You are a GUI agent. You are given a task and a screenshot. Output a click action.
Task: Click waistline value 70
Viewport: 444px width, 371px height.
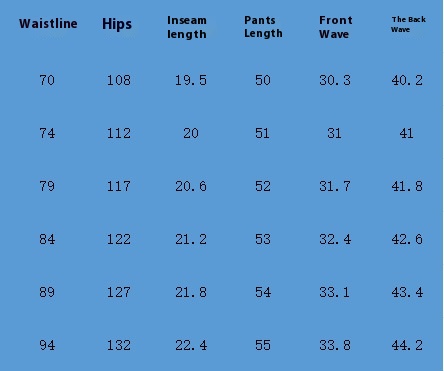47,80
